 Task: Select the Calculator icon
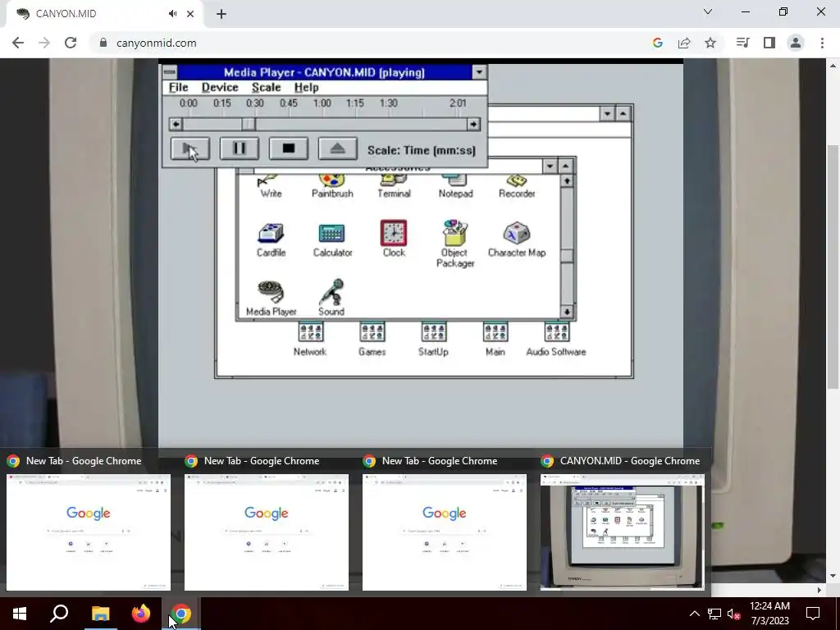(x=332, y=239)
